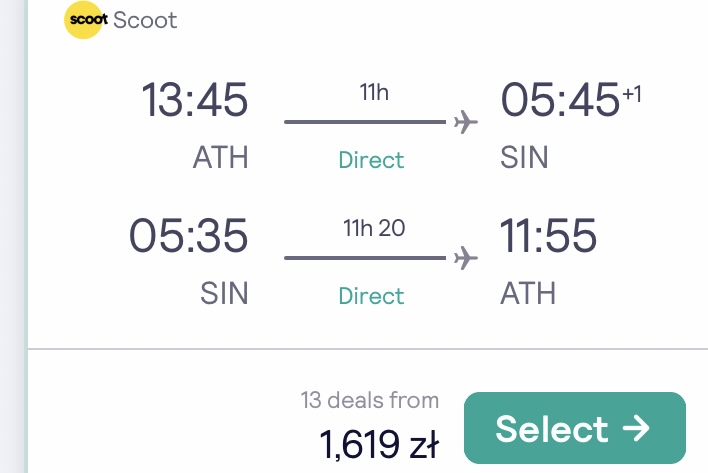Image resolution: width=708 pixels, height=473 pixels.
Task: Click the return flight Direct label
Action: 371,296
